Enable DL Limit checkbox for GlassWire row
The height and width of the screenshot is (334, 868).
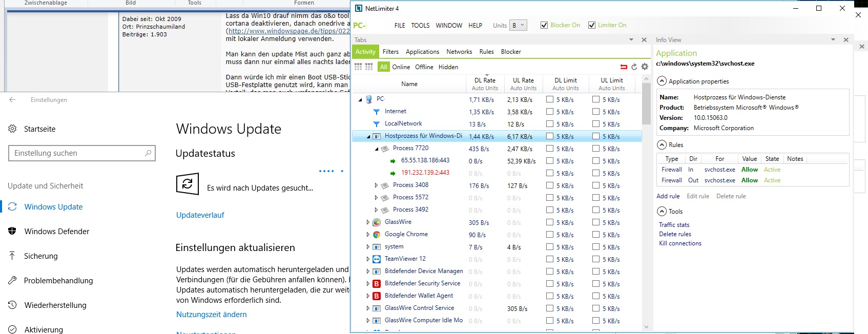click(x=550, y=222)
